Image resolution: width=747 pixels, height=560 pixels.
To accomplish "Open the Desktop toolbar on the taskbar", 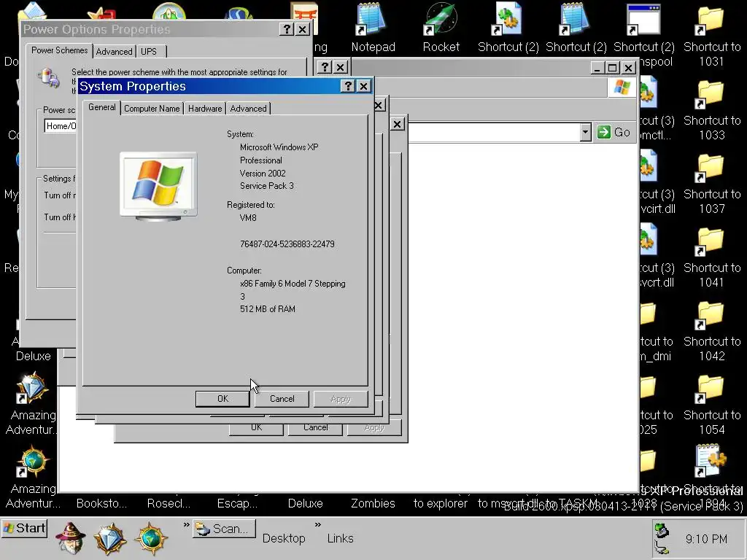I will point(284,539).
